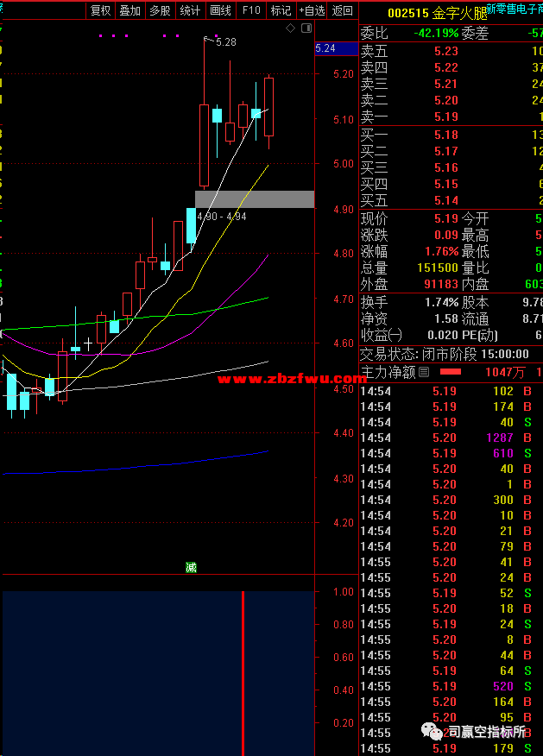This screenshot has width=543, height=756.
Task: Click the red 主力净额 bar indicator
Action: 451,372
